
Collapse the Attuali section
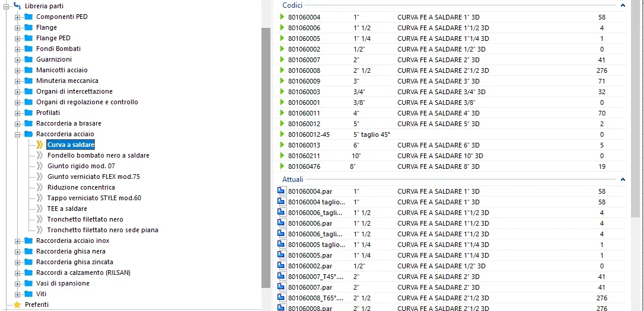pos(622,179)
